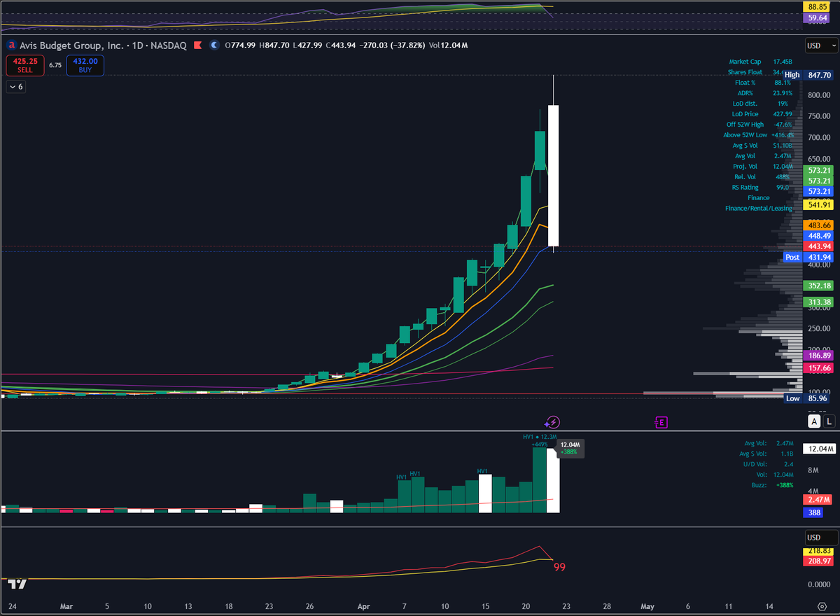Screen dimensions: 840x616
Task: Click the Market Cap 17.45B stat
Action: (761, 62)
